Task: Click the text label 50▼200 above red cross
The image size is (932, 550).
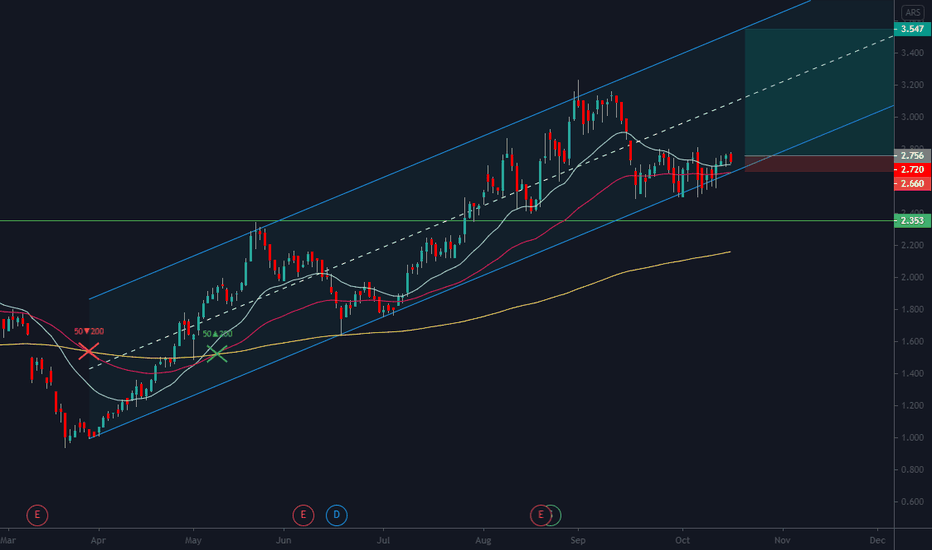Action: click(89, 331)
